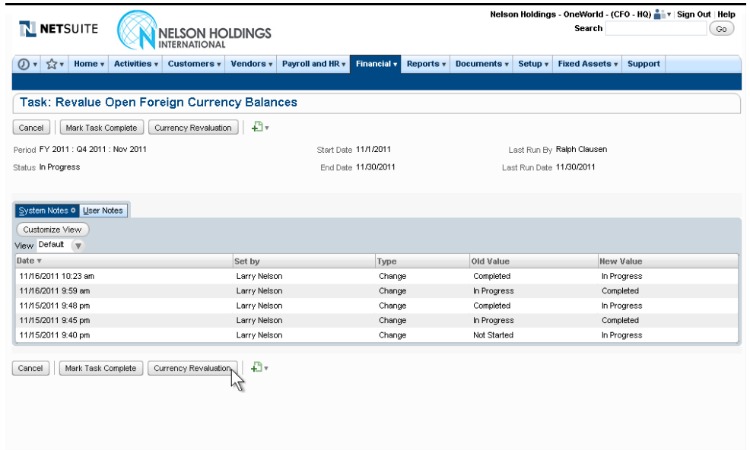
Task: Open the shortcuts star icon menu
Action: point(55,64)
